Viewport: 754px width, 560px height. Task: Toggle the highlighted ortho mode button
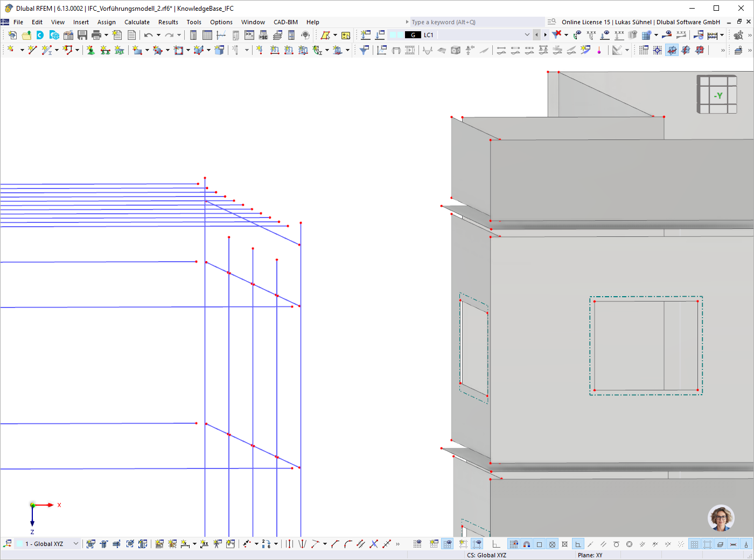point(578,544)
